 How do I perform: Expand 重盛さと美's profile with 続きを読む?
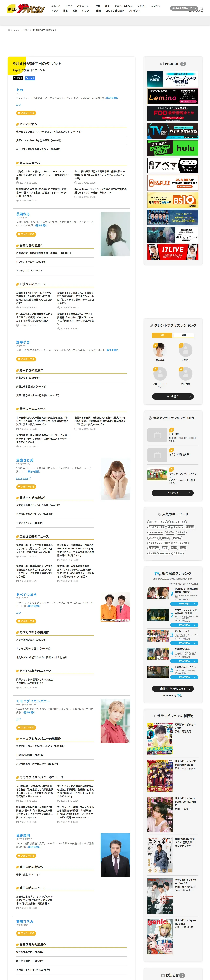[x=34, y=471]
